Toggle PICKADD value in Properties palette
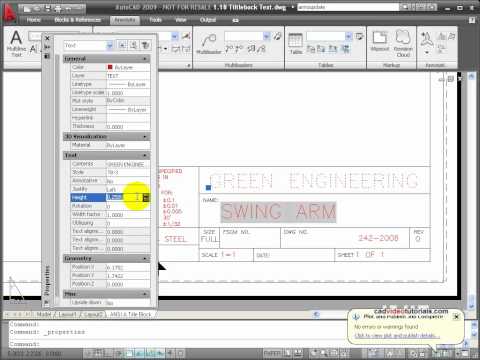This screenshot has width=480, height=360. 123,45
